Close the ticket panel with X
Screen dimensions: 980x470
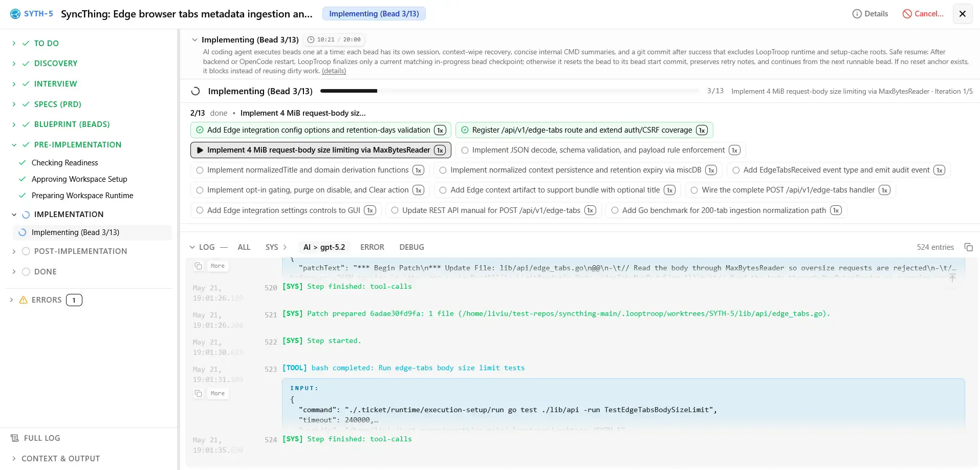(962, 14)
